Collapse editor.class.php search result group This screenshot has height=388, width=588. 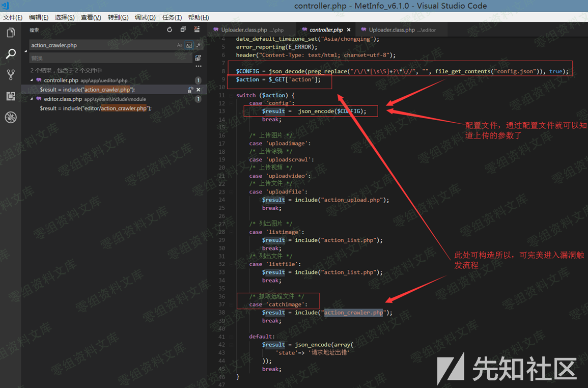(32, 99)
